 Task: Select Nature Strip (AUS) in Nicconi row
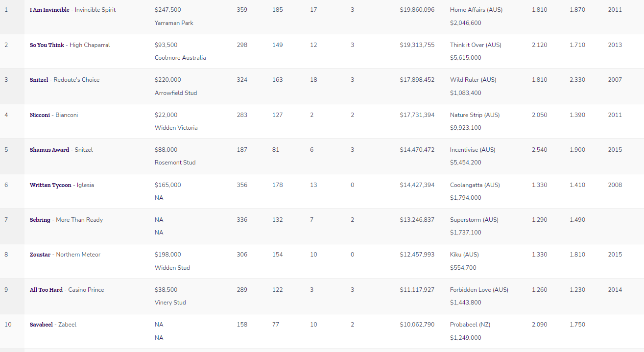[x=475, y=115]
